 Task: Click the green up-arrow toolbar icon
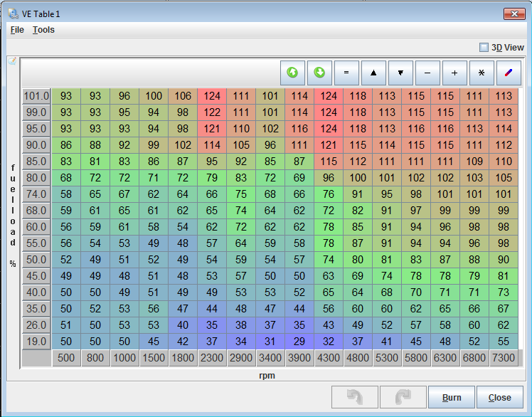click(x=292, y=73)
